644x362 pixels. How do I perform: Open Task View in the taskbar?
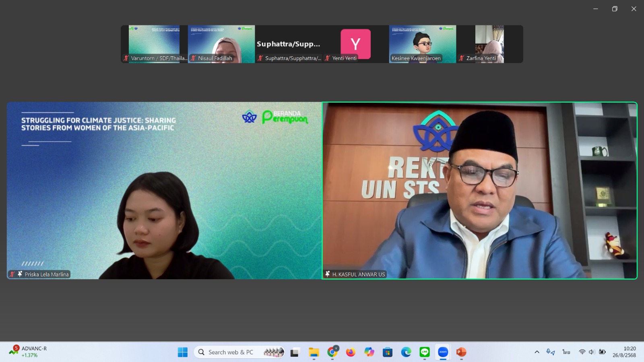[x=295, y=352]
